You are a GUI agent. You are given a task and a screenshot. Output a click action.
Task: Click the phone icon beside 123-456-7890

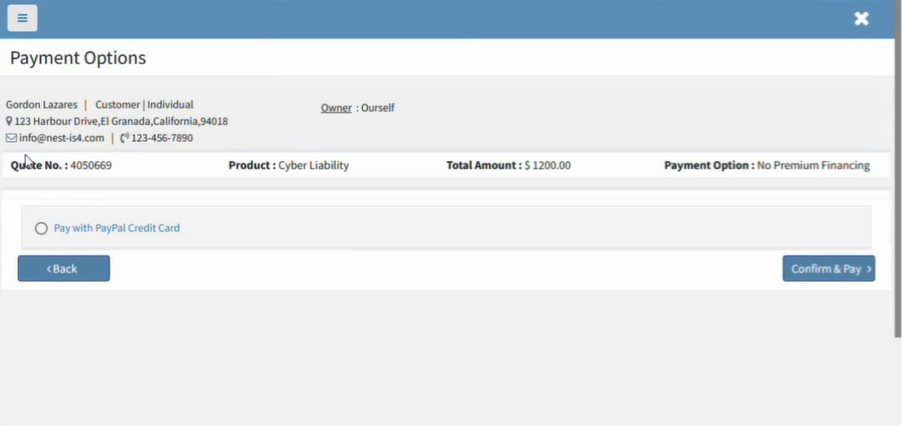124,138
